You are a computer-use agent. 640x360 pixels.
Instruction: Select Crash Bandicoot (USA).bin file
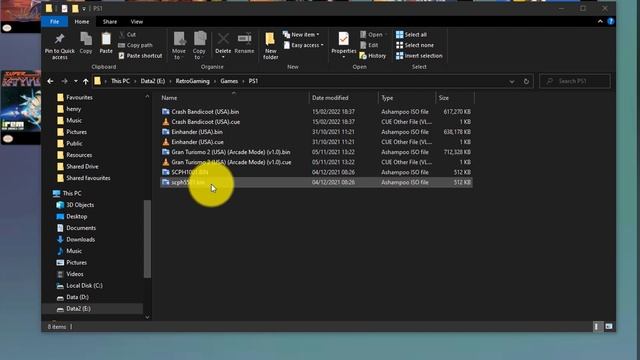click(316, 112)
